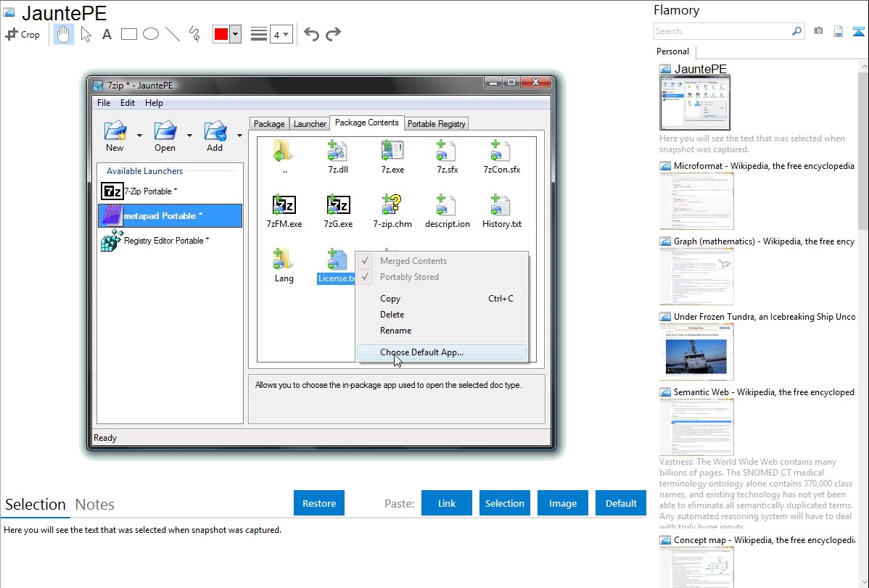The image size is (869, 588).
Task: Redo the last annotation
Action: (333, 34)
